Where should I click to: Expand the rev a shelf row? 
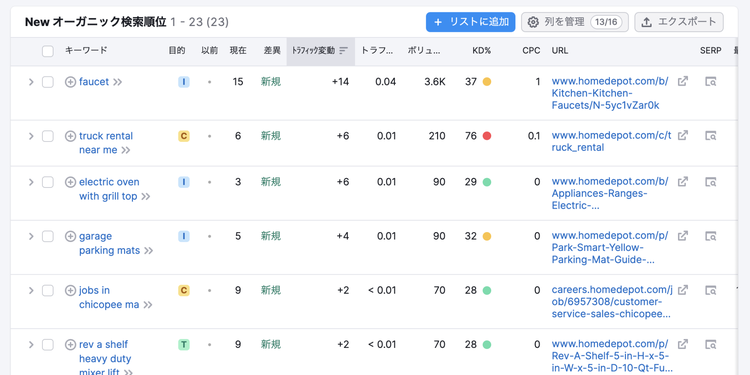click(x=31, y=344)
